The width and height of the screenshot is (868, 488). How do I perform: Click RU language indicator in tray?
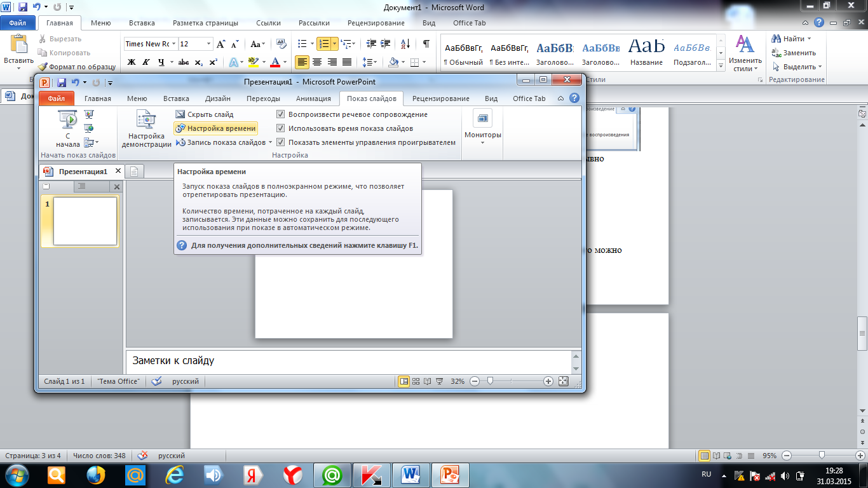click(706, 475)
